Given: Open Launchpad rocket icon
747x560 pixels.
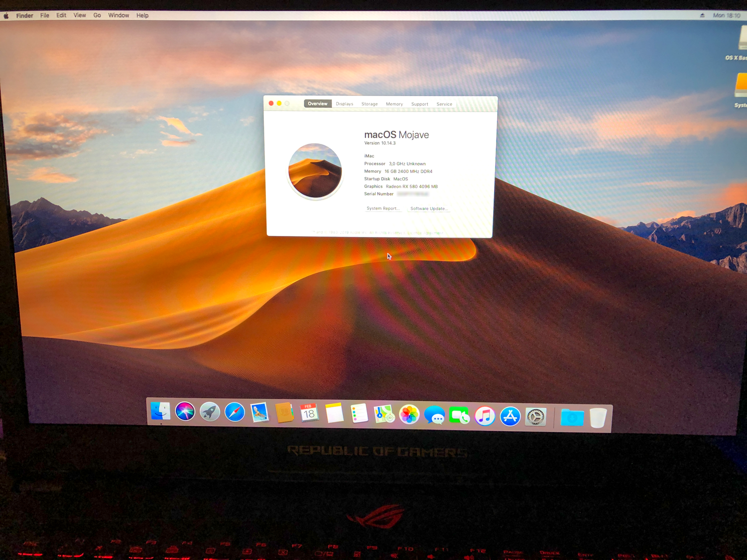Looking at the screenshot, I should (210, 412).
